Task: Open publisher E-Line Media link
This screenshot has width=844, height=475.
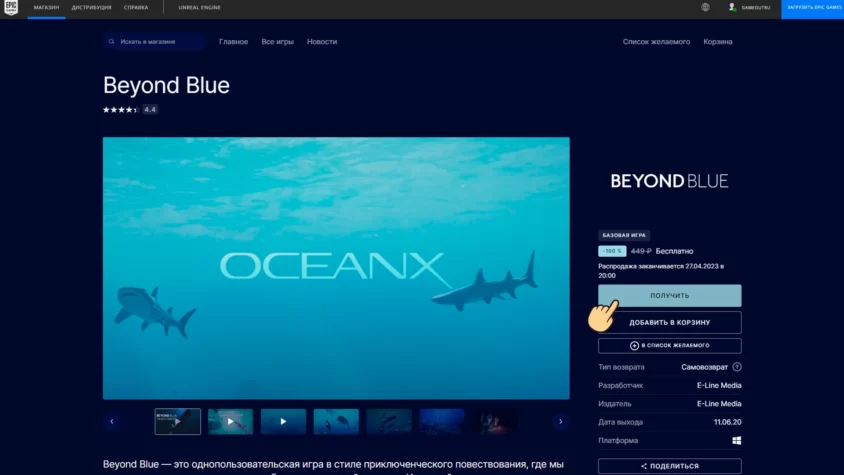Action: point(719,404)
